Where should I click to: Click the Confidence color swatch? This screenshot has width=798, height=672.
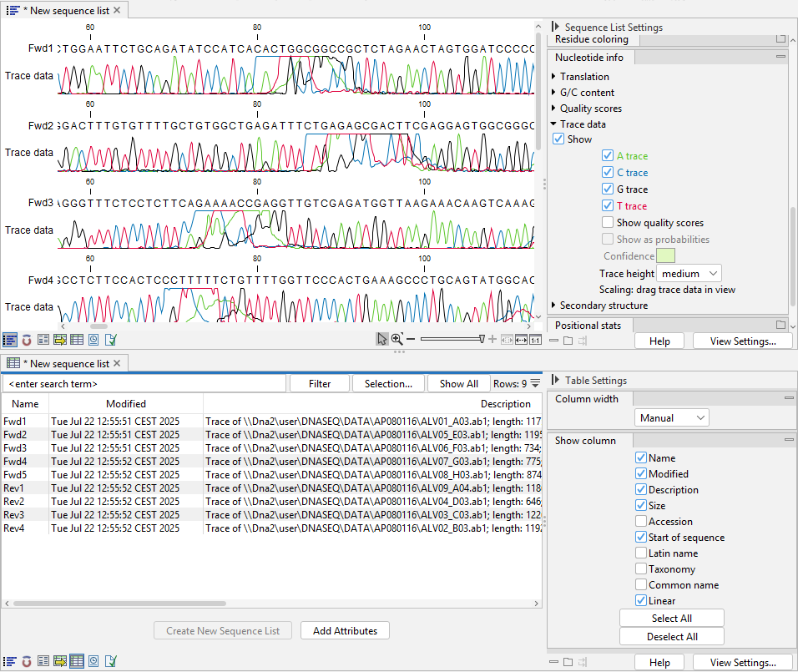tap(665, 256)
